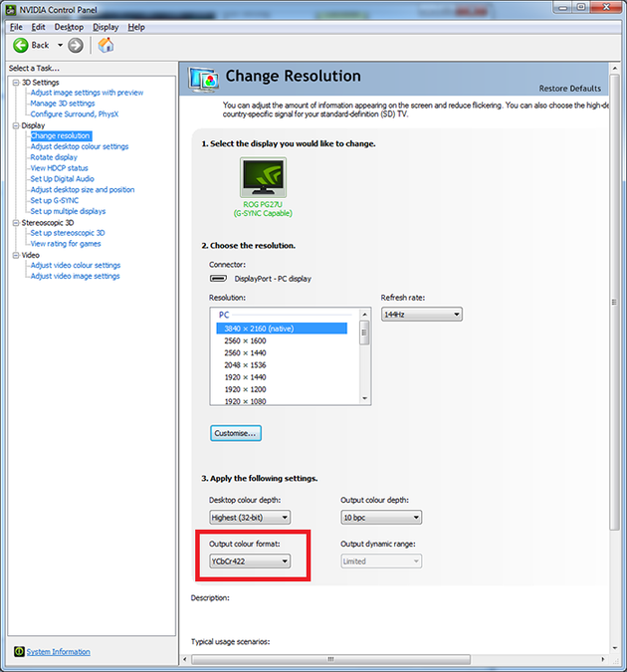Open Adjust desktop colour settings
This screenshot has height=672, width=627.
pyautogui.click(x=80, y=146)
